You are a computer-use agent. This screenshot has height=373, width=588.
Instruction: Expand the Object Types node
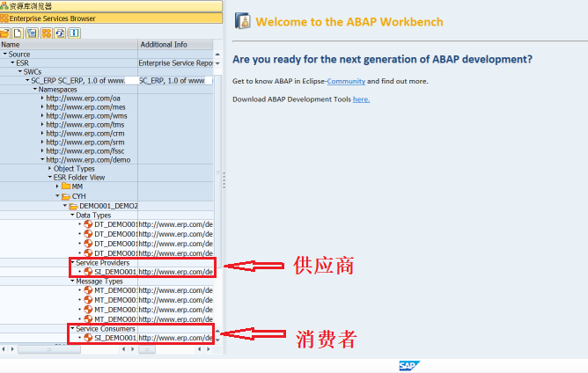(x=49, y=169)
